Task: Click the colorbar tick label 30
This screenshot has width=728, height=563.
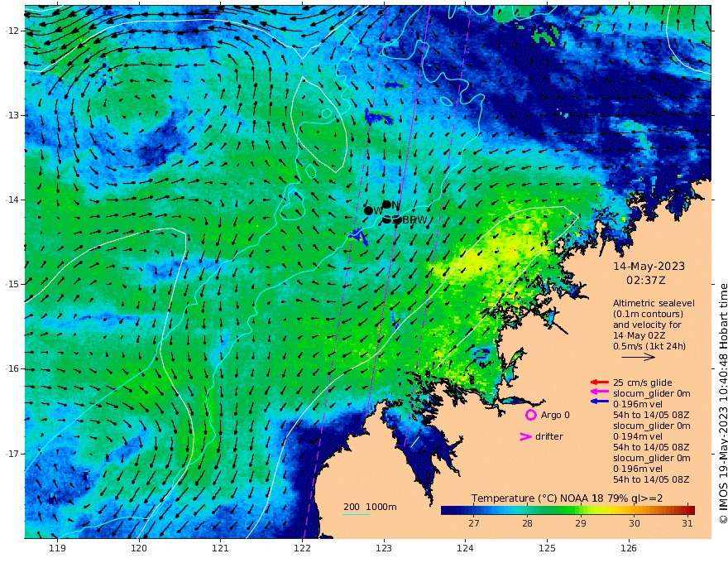Action: pyautogui.click(x=635, y=523)
